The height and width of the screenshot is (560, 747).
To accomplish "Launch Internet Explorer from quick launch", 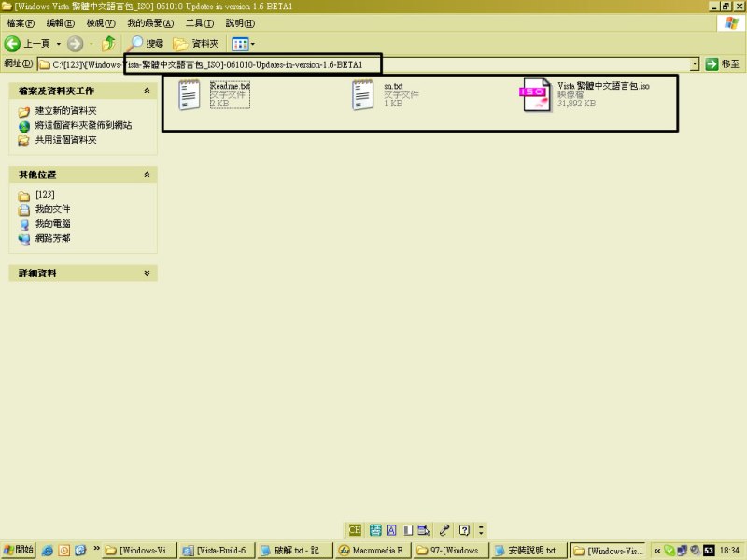I will [x=48, y=551].
